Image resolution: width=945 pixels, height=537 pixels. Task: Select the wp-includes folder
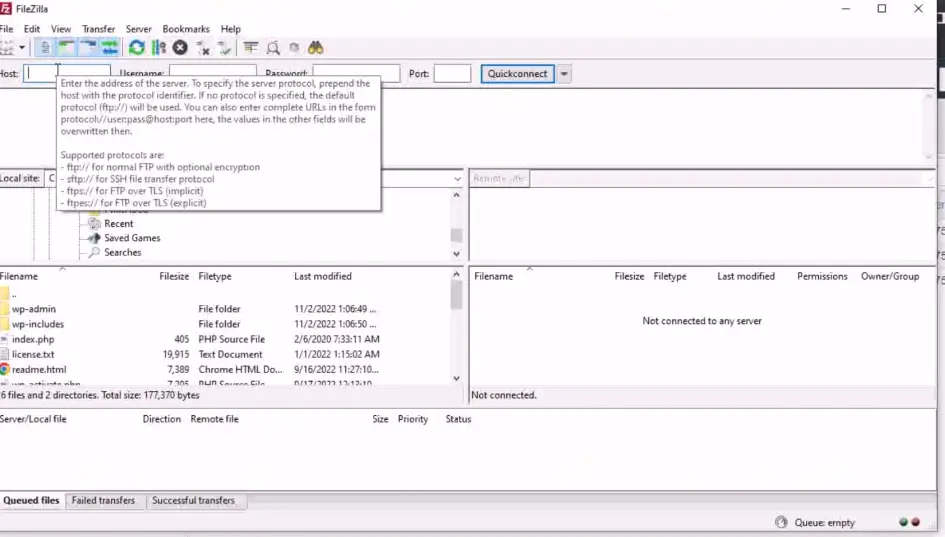click(x=38, y=324)
